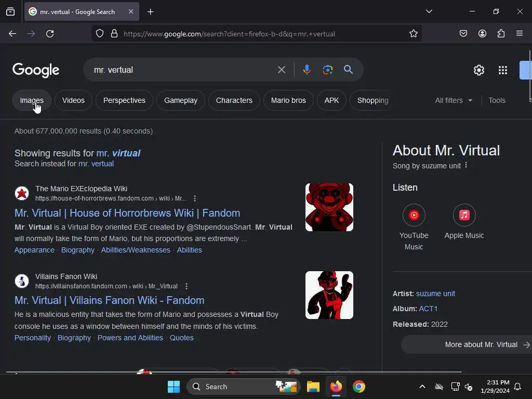Select the Shopping filter chip
The height and width of the screenshot is (399, 532).
click(x=373, y=100)
